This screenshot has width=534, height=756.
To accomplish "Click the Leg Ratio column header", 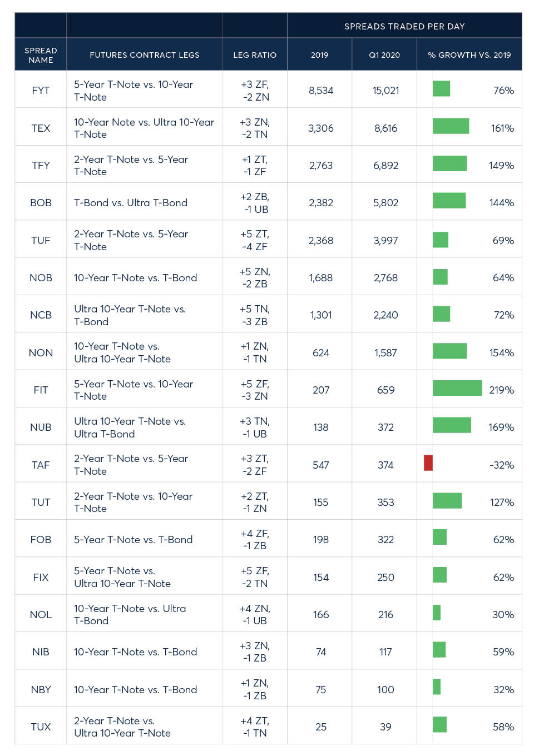I will [x=255, y=55].
